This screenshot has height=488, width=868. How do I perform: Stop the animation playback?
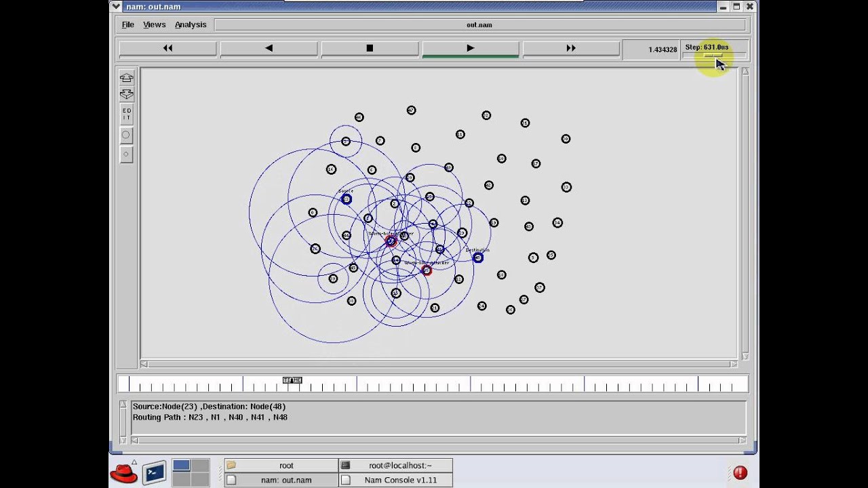(370, 48)
